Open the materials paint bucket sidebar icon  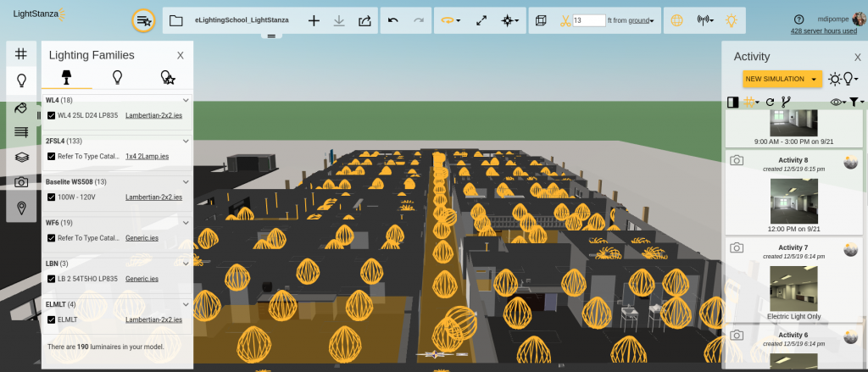[21, 108]
